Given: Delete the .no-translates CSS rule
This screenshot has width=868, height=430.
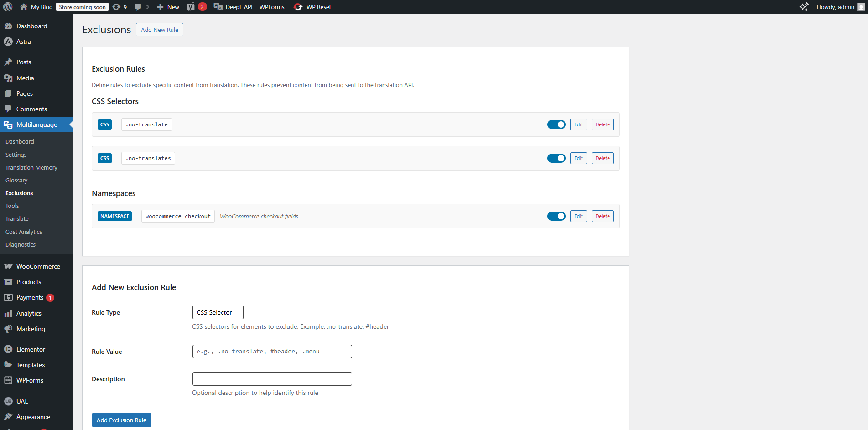Looking at the screenshot, I should click(x=603, y=158).
